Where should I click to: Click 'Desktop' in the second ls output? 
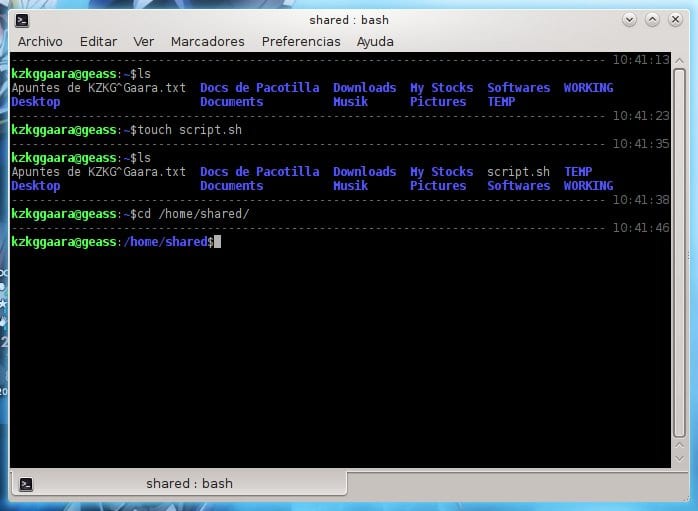click(x=36, y=186)
